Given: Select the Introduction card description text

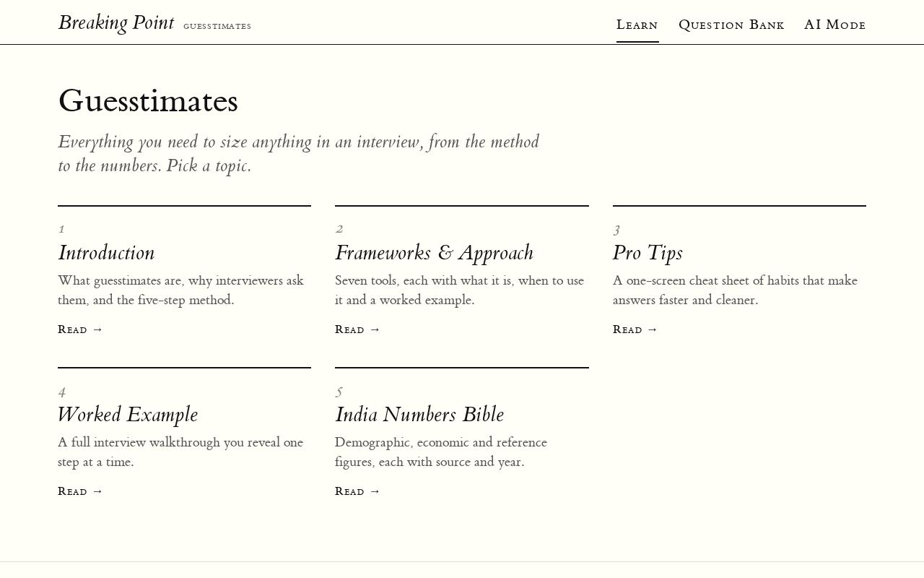Looking at the screenshot, I should pos(181,290).
